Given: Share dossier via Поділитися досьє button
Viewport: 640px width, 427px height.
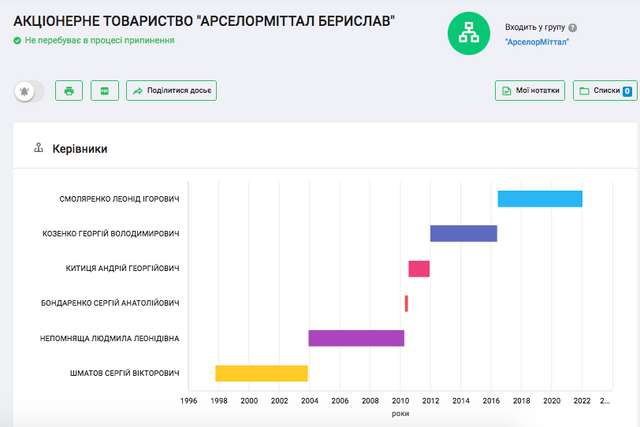Looking at the screenshot, I should tap(171, 91).
